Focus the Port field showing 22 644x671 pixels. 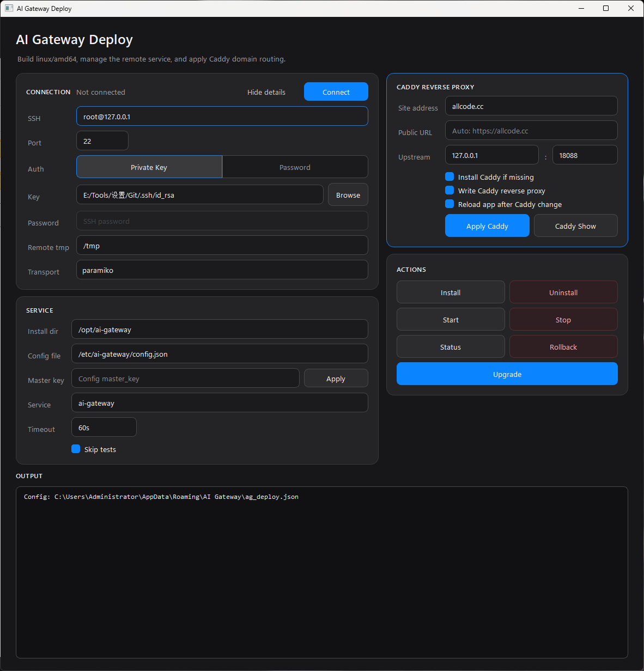click(102, 141)
